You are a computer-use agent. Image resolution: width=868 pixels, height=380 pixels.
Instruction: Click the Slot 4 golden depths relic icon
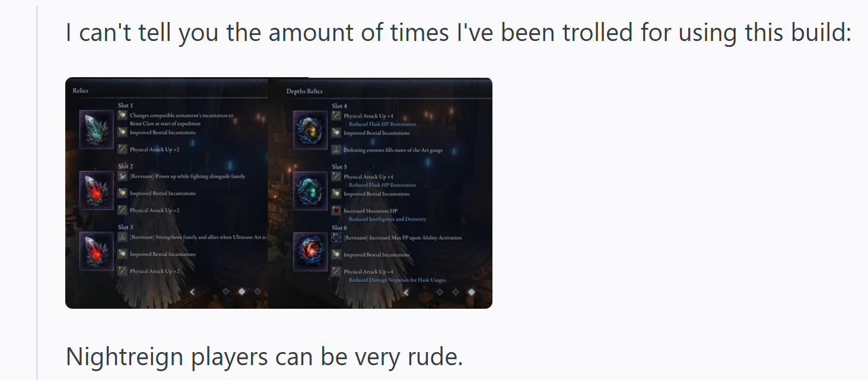[x=310, y=130]
